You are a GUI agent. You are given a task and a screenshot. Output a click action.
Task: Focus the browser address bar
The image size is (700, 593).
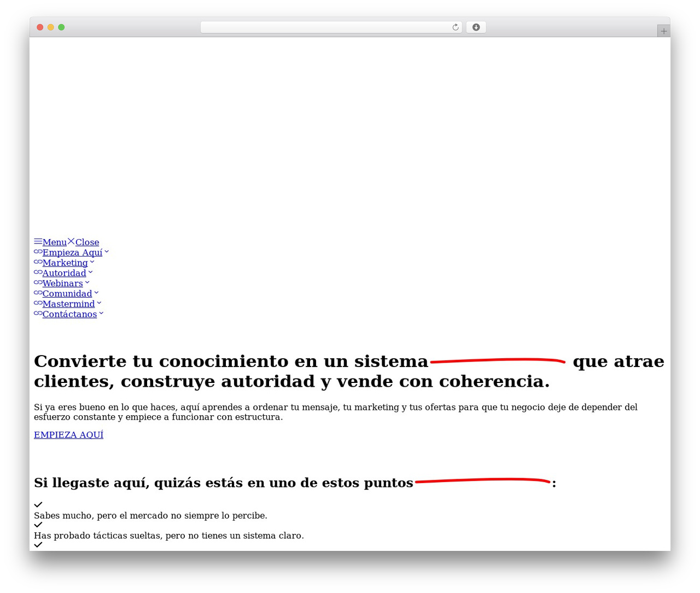tap(331, 27)
